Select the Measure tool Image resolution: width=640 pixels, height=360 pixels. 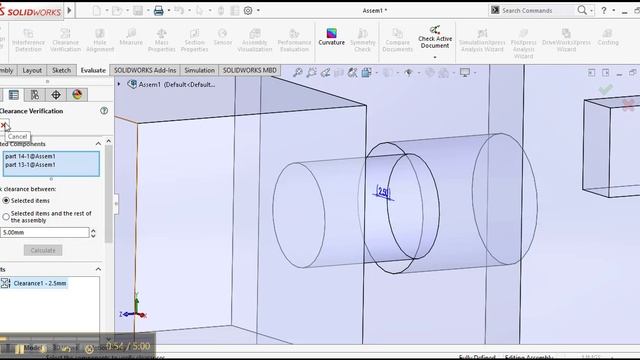(x=131, y=37)
